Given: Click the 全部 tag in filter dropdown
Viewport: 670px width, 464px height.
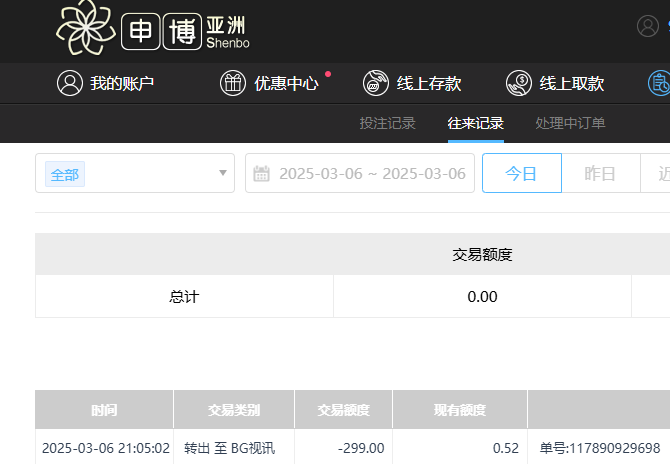Looking at the screenshot, I should [x=65, y=174].
